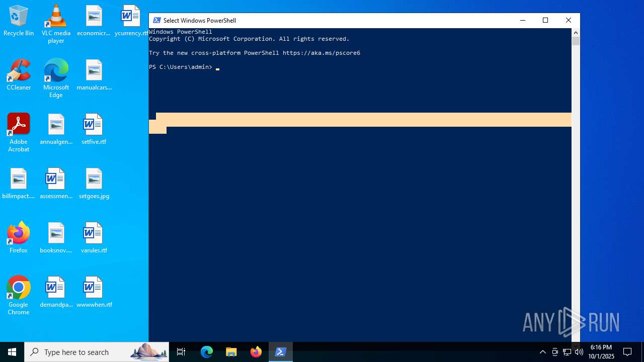Click the https://aka.ms/pscore6 text
This screenshot has width=644, height=362.
click(321, 53)
